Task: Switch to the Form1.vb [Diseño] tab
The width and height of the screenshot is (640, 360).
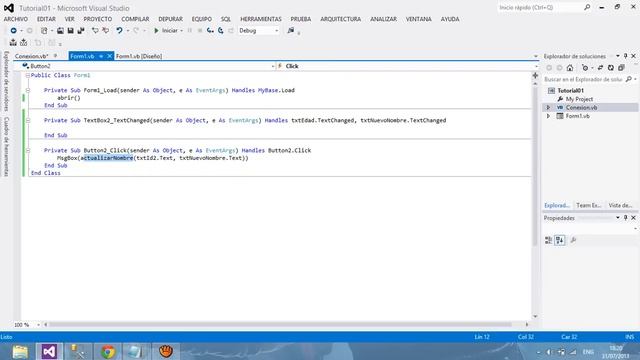Action: click(139, 56)
